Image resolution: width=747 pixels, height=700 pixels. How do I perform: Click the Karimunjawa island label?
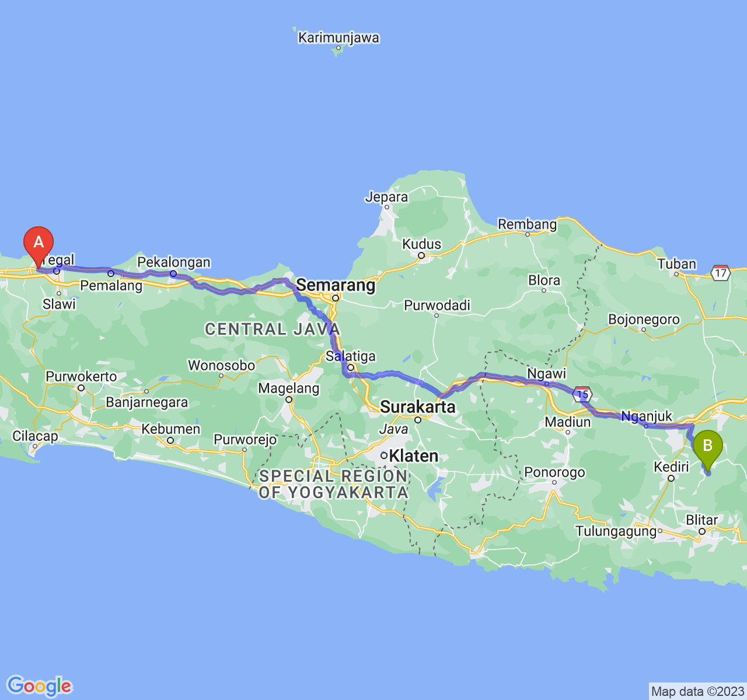click(338, 38)
